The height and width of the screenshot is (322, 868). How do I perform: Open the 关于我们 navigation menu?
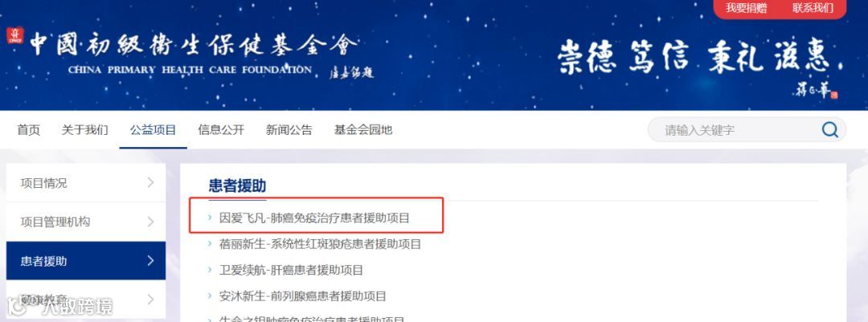tap(84, 130)
